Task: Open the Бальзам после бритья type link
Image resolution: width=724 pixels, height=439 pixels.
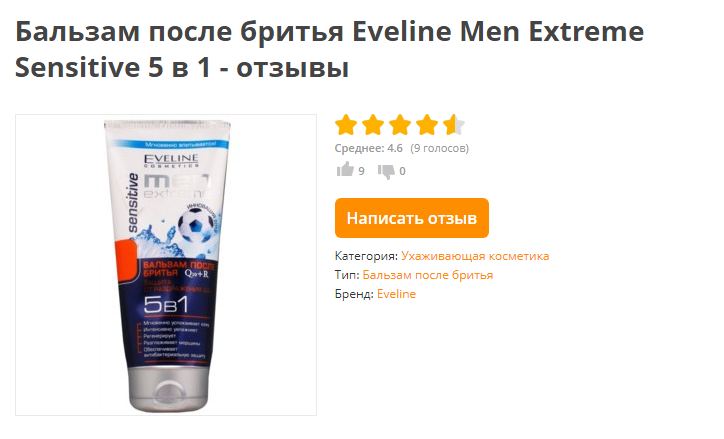Action: (x=428, y=275)
